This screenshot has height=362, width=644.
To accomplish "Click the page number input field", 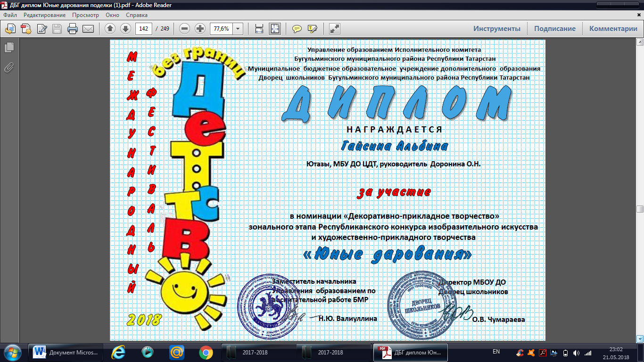I will point(144,29).
